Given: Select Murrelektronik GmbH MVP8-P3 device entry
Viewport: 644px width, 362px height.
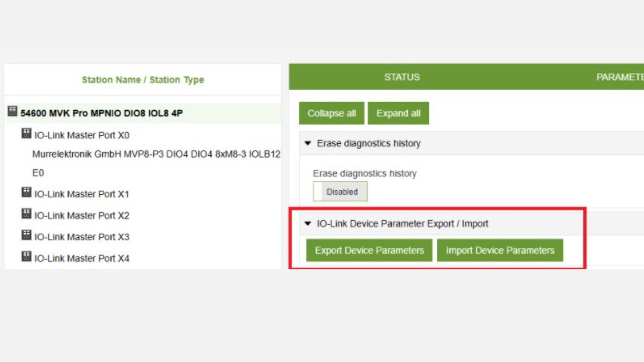Looking at the screenshot, I should [156, 154].
